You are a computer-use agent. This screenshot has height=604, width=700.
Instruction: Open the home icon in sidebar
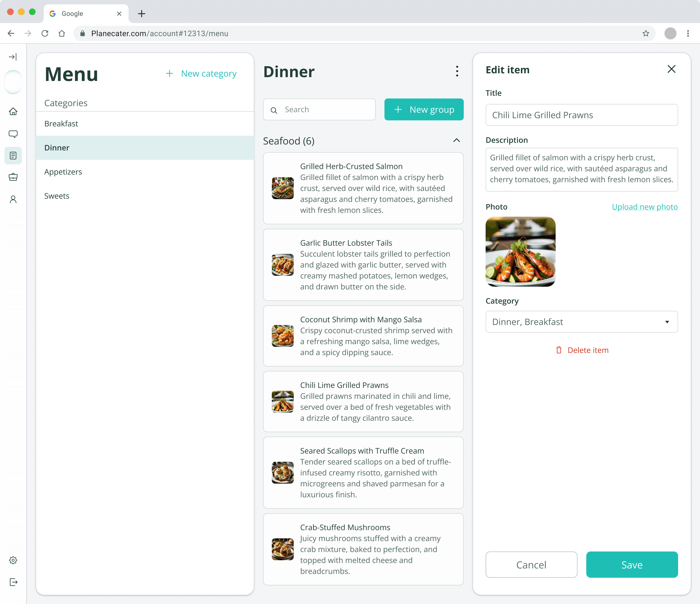(x=13, y=112)
